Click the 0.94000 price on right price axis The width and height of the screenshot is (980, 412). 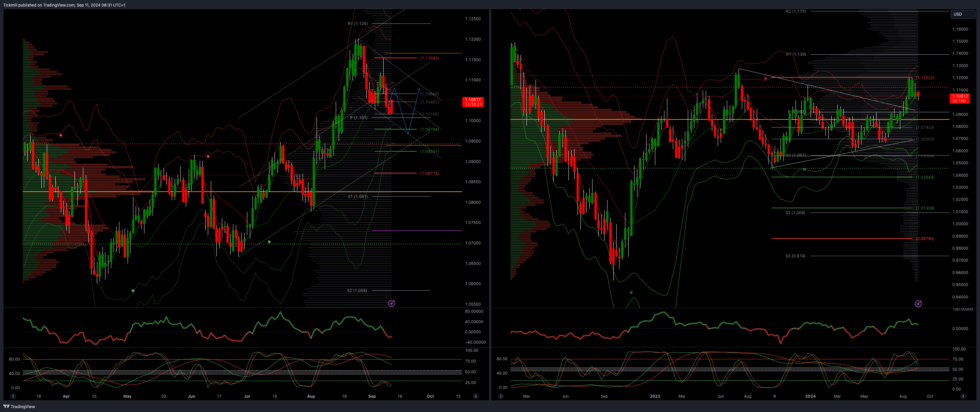point(960,297)
